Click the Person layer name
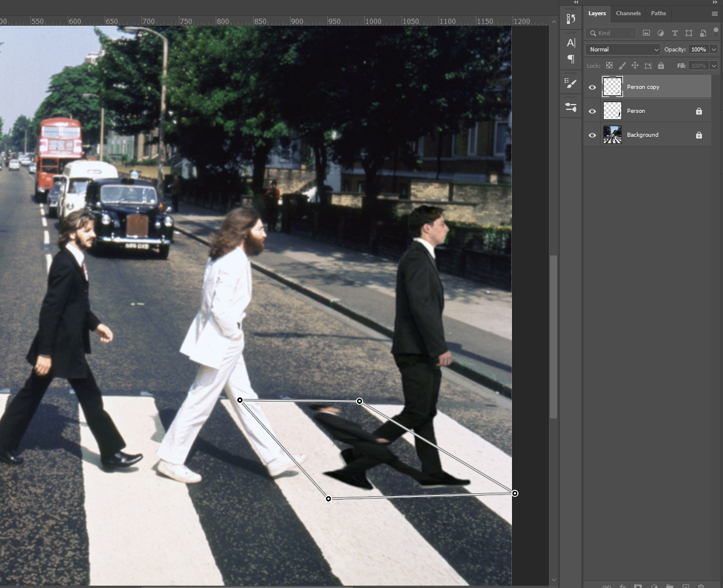Image resolution: width=723 pixels, height=588 pixels. click(636, 111)
